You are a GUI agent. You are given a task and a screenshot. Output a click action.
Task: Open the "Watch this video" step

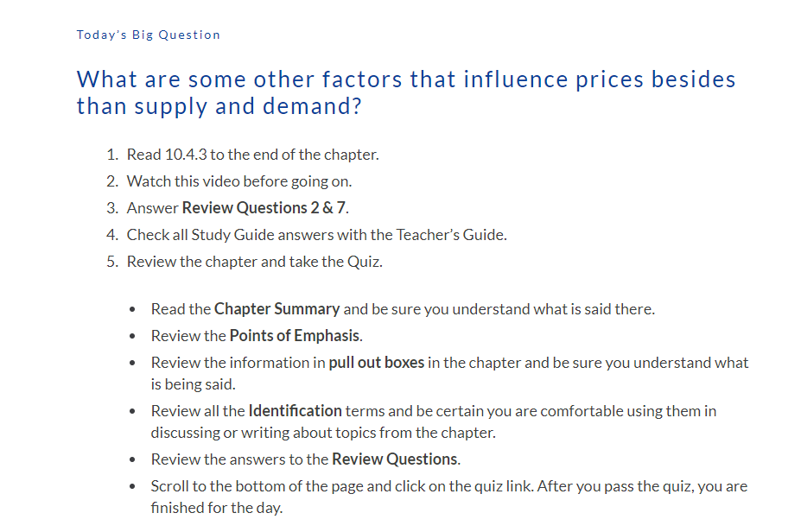click(239, 181)
